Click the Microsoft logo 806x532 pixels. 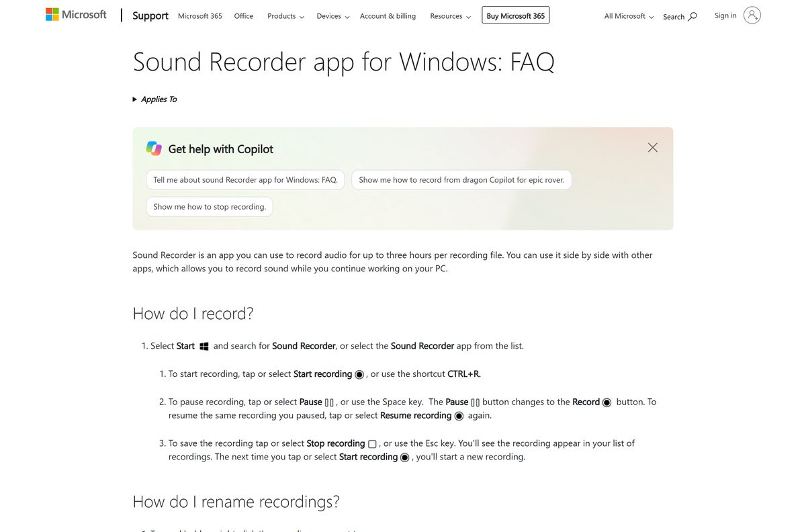tap(76, 14)
